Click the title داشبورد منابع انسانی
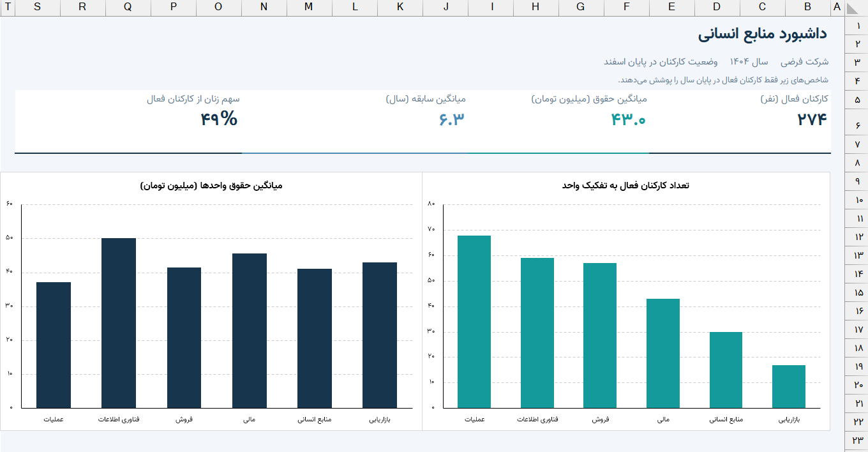Screen dimensions: 868x452 point(763,34)
